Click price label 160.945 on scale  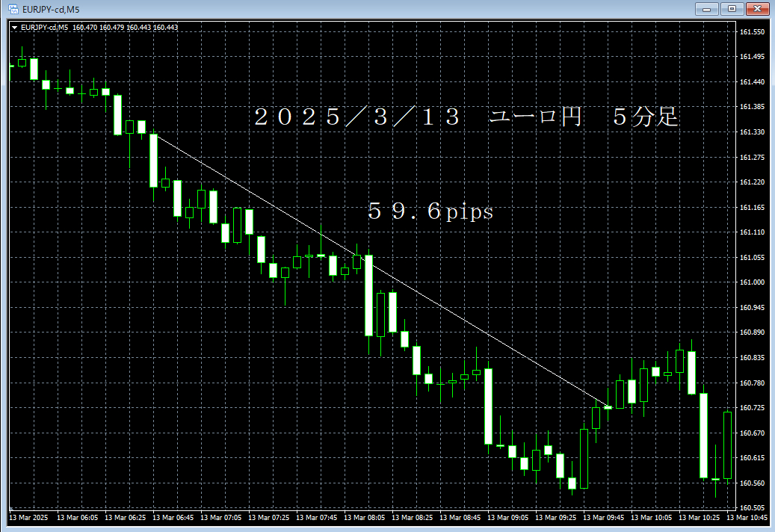(x=752, y=308)
